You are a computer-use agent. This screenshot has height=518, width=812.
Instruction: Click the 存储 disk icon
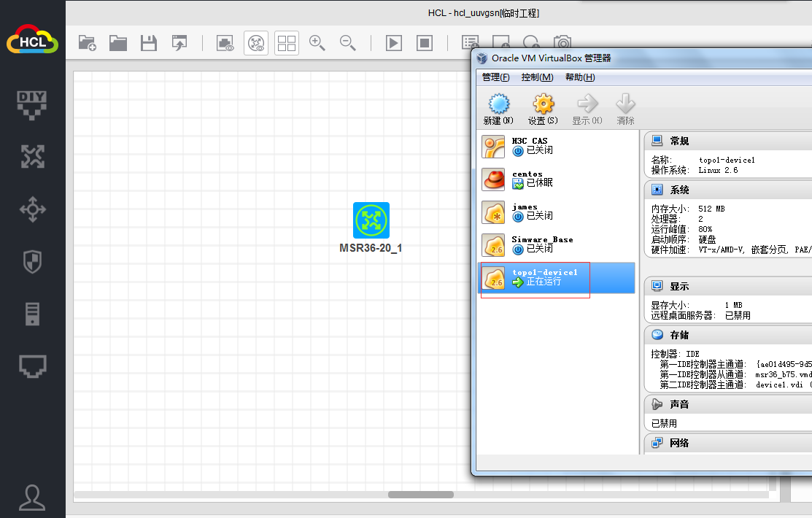[x=657, y=335]
